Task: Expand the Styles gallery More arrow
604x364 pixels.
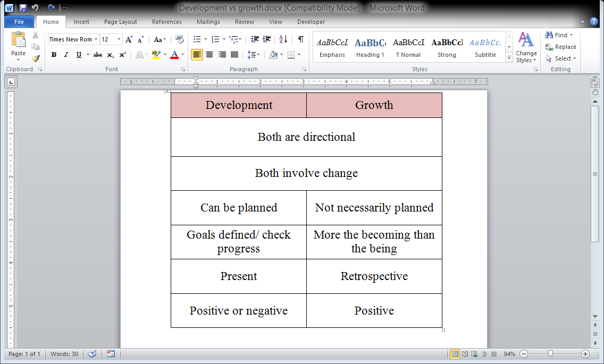Action: tap(509, 57)
